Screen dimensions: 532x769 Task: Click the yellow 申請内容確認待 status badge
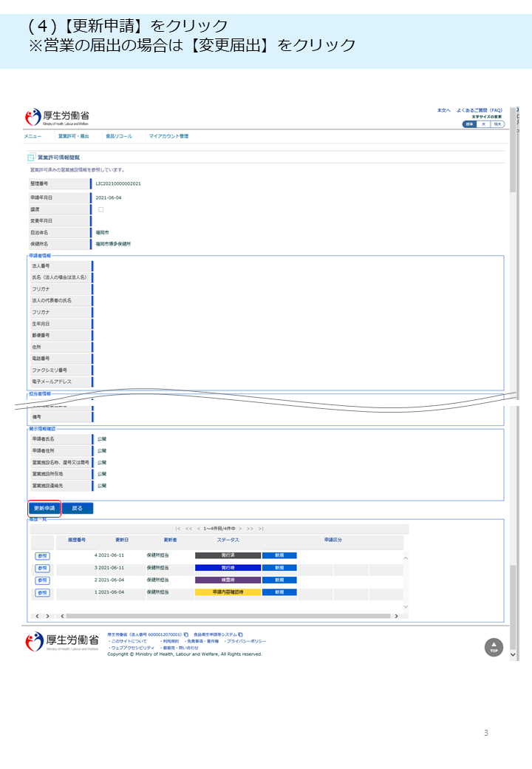(228, 592)
